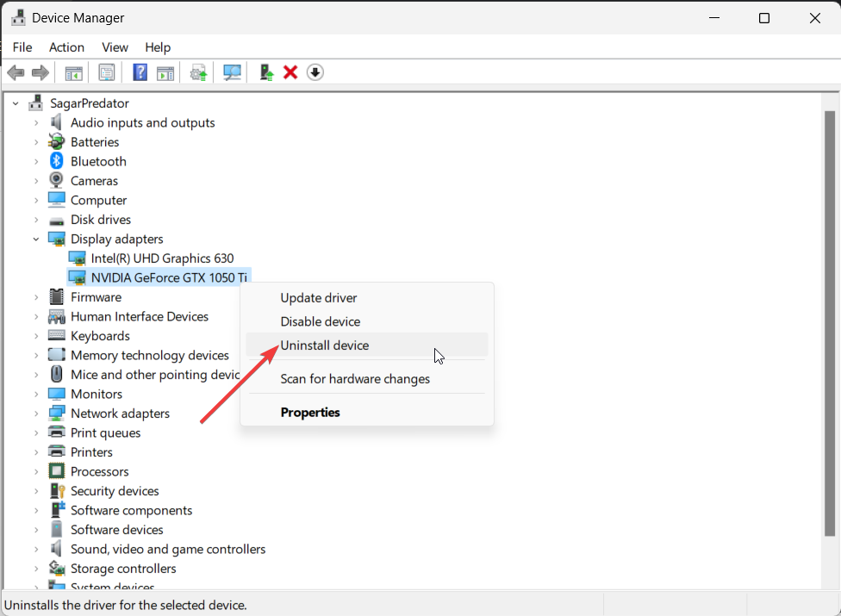Select the Security devices key icon
This screenshot has height=616, width=841.
point(57,490)
